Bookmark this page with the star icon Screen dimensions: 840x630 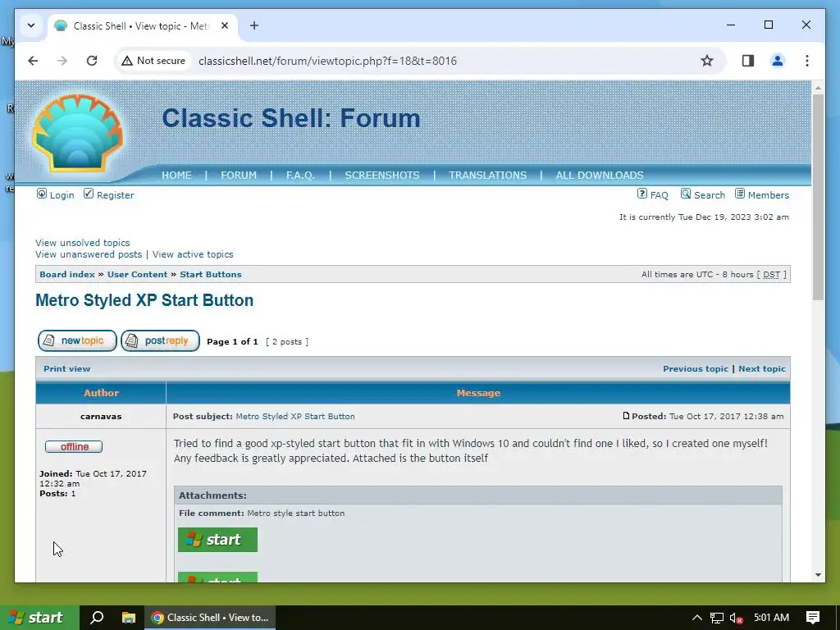point(707,61)
